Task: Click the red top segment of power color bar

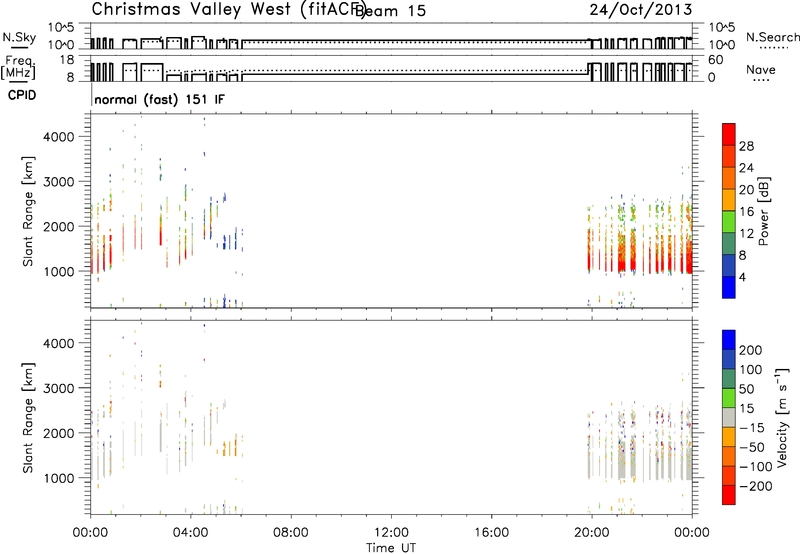Action: (x=729, y=134)
